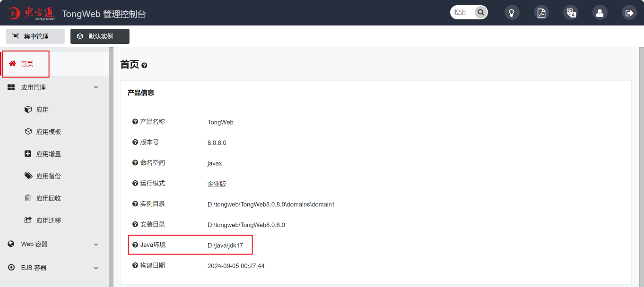Click help icon next to Java环境
This screenshot has height=287, width=644.
pos(135,245)
